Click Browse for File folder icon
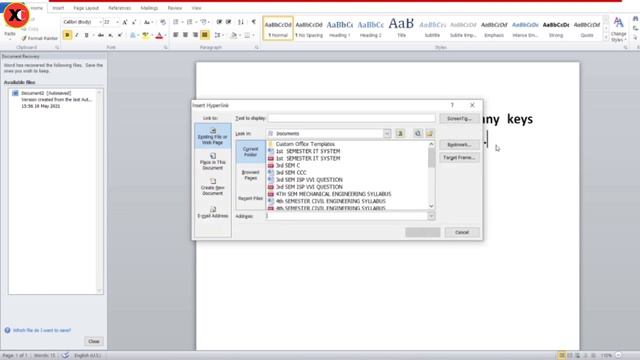 point(429,133)
